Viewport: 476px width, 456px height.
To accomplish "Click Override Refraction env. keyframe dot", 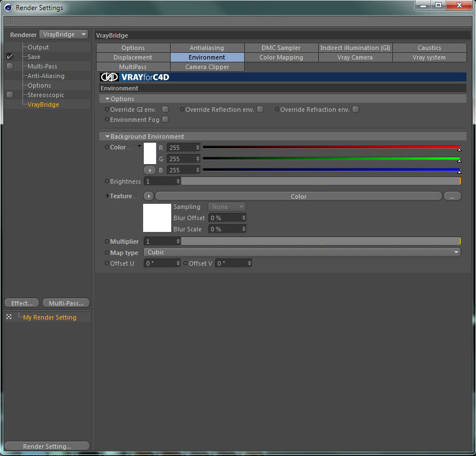I will (x=277, y=109).
